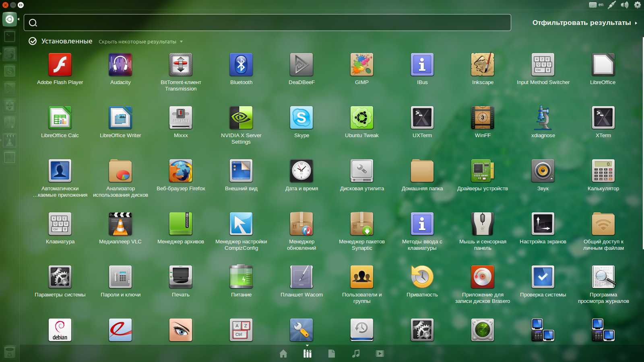Switch to Home lens tab
The height and width of the screenshot is (362, 644).
[x=283, y=354]
